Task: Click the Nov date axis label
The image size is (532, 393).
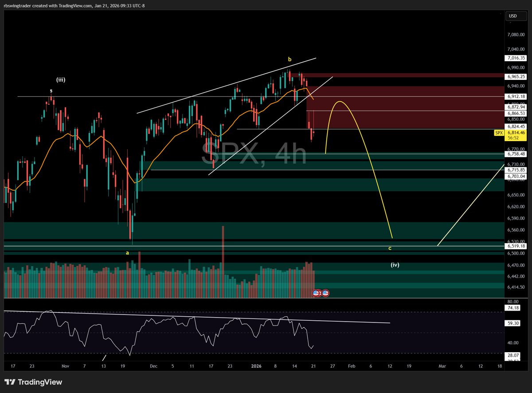Action: [x=66, y=366]
